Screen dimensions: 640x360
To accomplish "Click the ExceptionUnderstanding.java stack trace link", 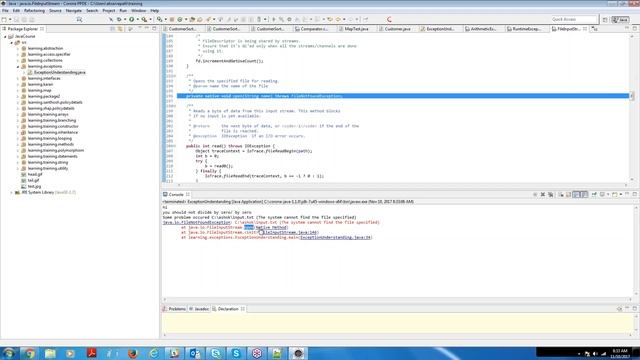I will [336, 237].
